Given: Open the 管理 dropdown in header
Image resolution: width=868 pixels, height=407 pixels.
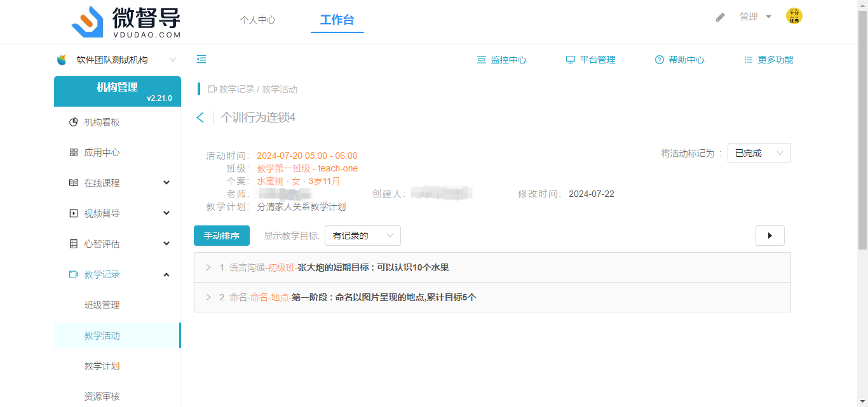Looking at the screenshot, I should tap(755, 17).
